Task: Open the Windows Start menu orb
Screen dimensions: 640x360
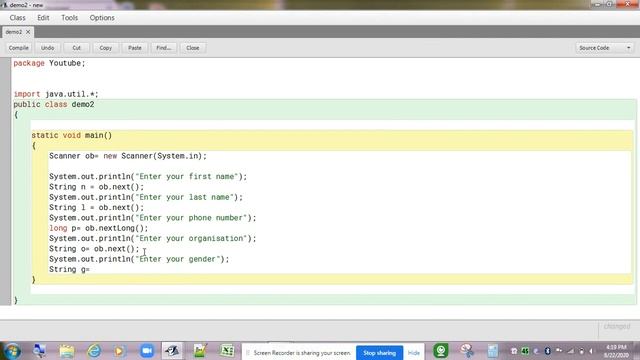Action: 11,351
